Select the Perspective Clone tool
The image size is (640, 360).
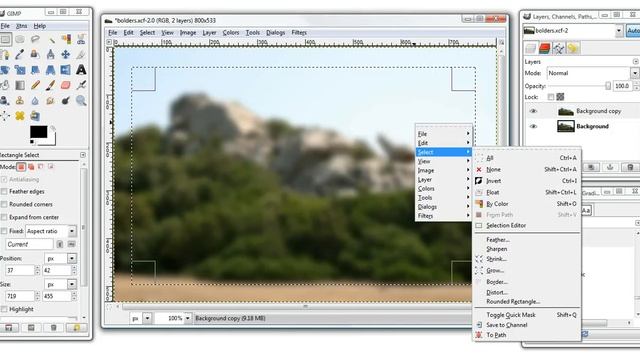[x=35, y=116]
